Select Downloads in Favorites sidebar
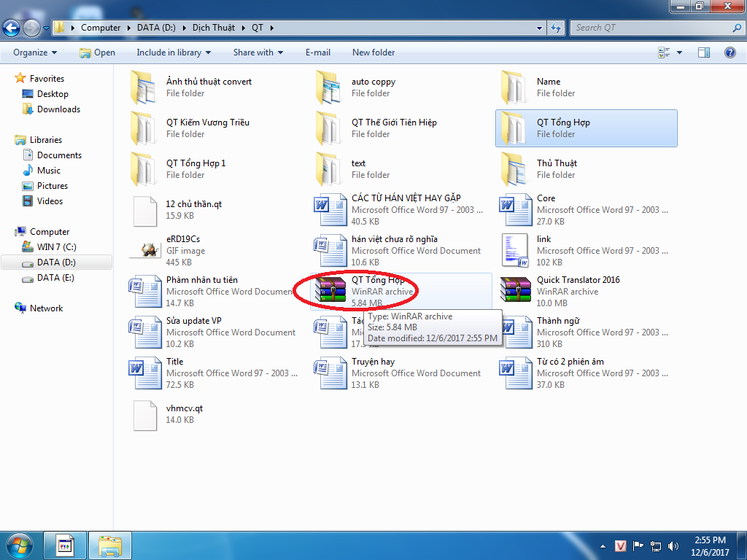Viewport: 747px width, 560px height. [58, 109]
